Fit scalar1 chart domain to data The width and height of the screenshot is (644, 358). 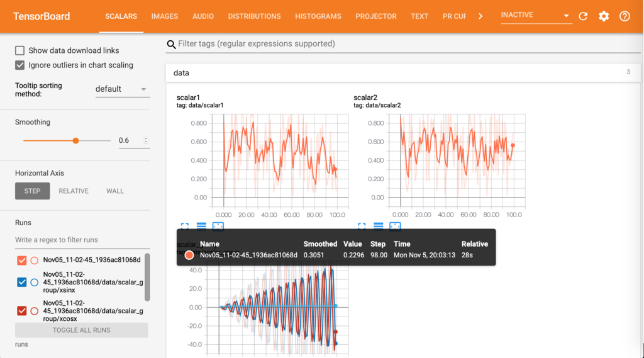[x=218, y=226]
